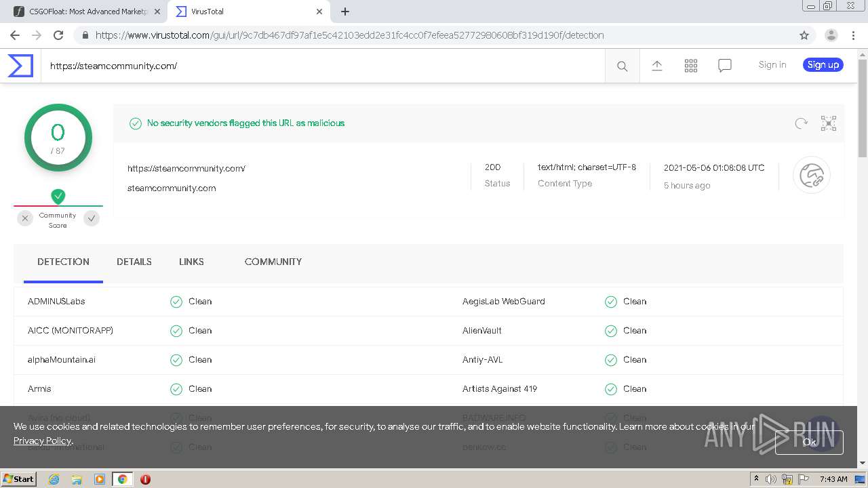Open Chrome profile avatar icon
The image size is (868, 488).
point(831,35)
